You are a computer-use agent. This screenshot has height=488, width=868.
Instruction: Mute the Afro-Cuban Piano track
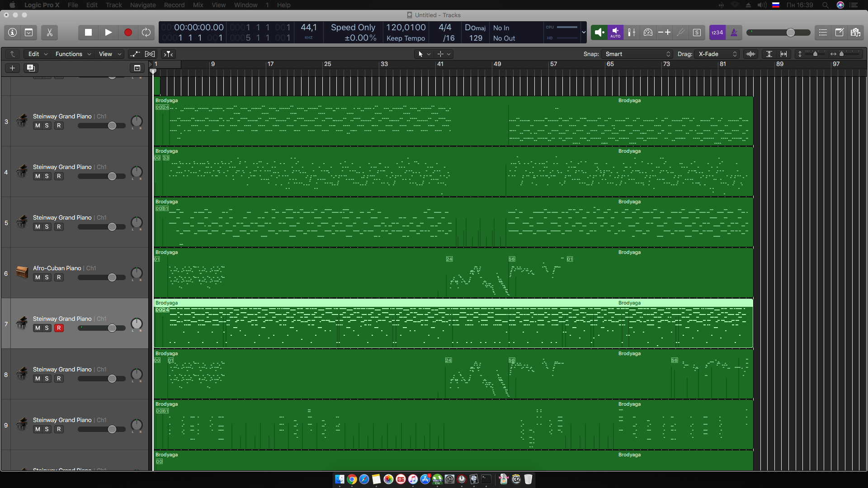38,277
